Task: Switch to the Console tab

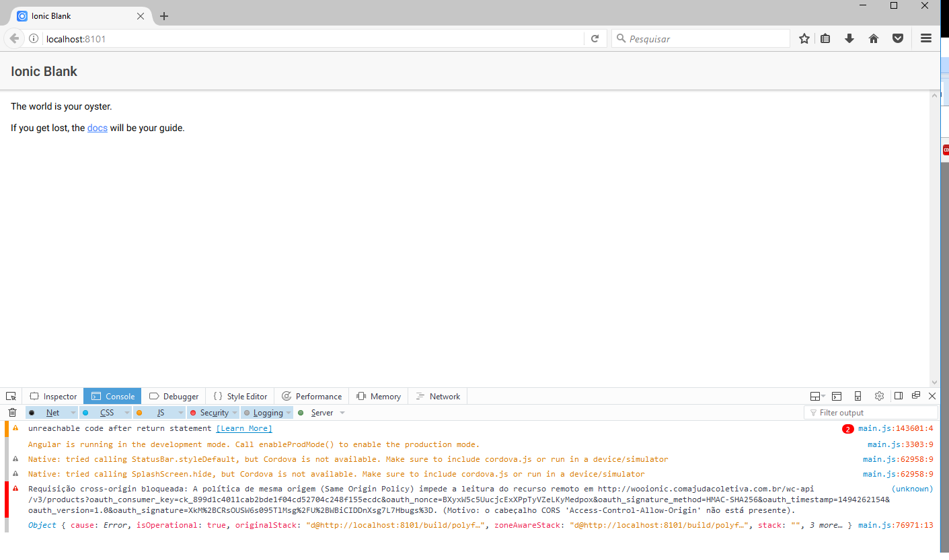Action: 112,396
